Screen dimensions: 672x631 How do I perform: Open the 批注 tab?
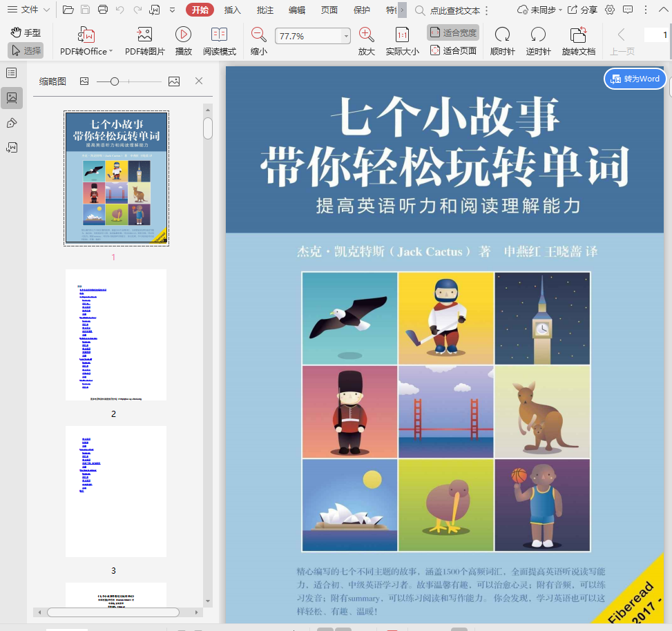(x=265, y=10)
